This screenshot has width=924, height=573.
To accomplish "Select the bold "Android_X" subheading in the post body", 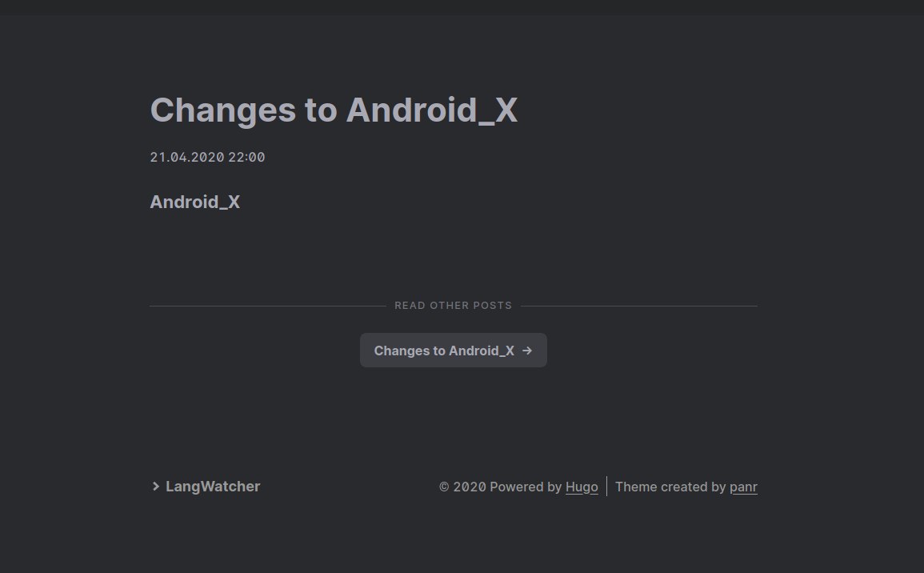I will [195, 202].
